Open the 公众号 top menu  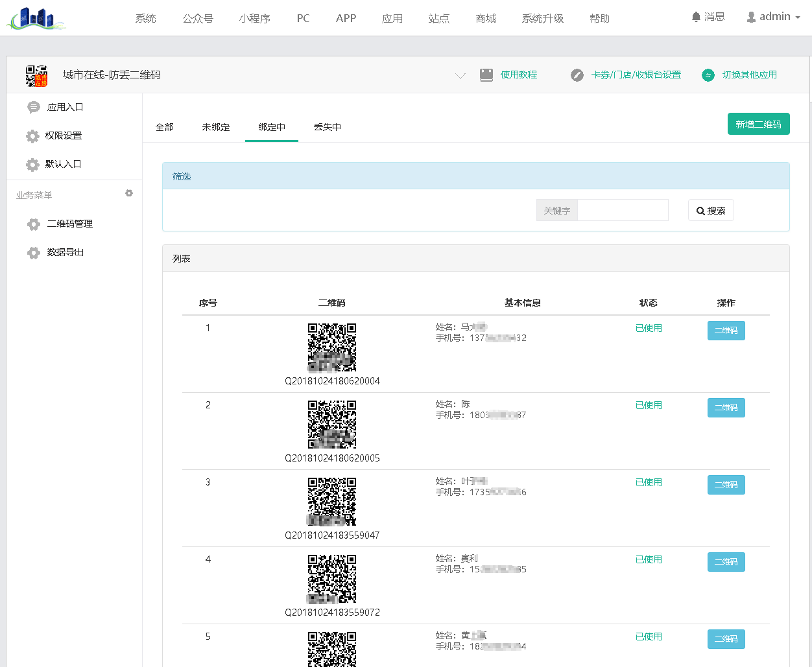tap(198, 18)
